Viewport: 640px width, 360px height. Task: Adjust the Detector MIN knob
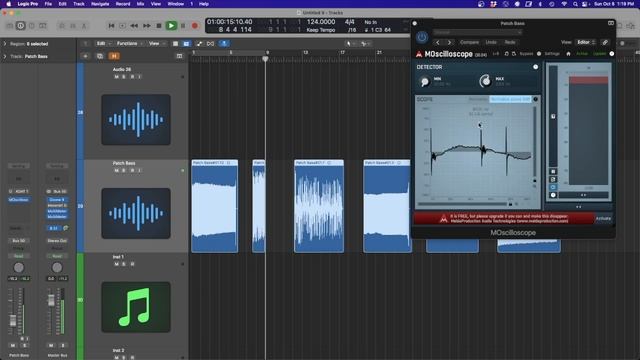[424, 82]
